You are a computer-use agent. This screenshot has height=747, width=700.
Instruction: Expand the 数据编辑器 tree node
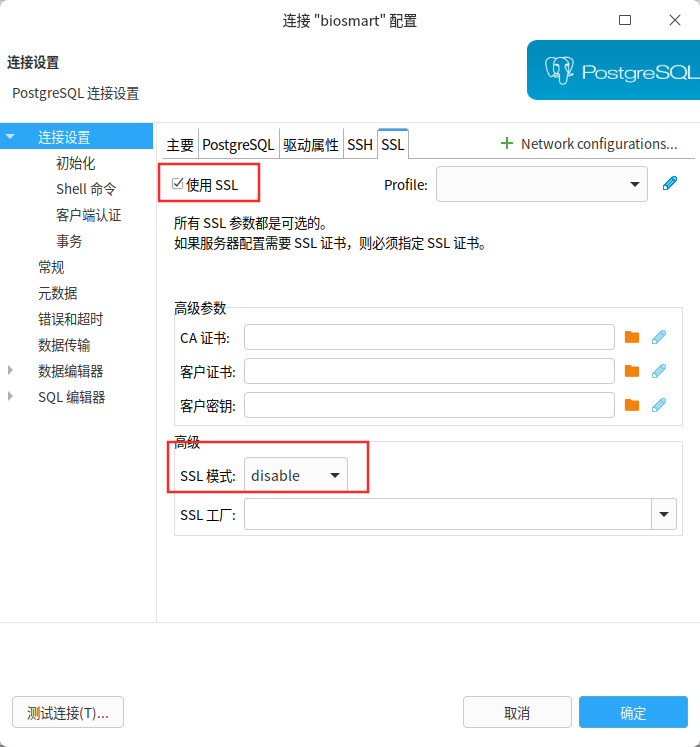pos(11,371)
